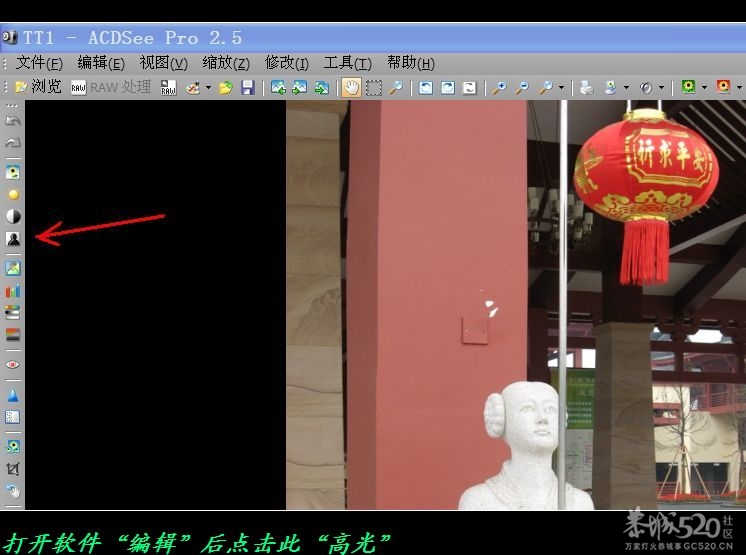
Task: Choose the dotted noise tool
Action: (x=13, y=417)
